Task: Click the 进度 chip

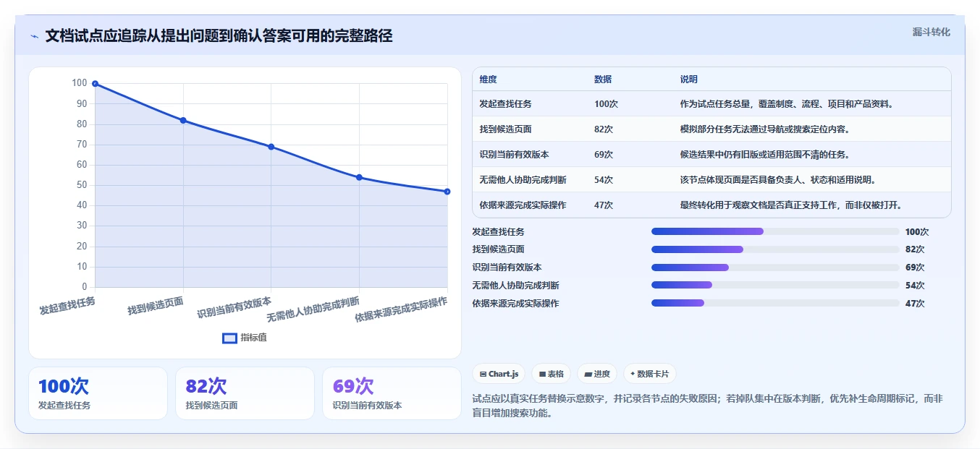Action: point(597,374)
